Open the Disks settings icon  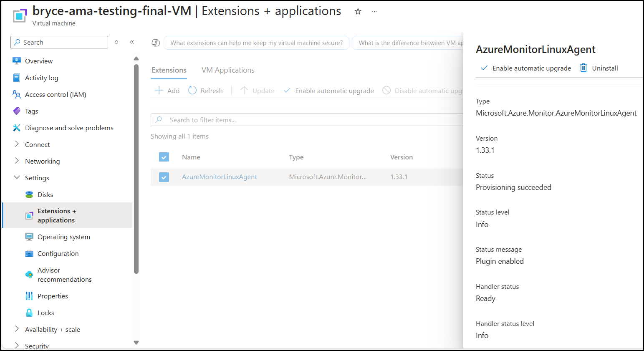pos(28,194)
